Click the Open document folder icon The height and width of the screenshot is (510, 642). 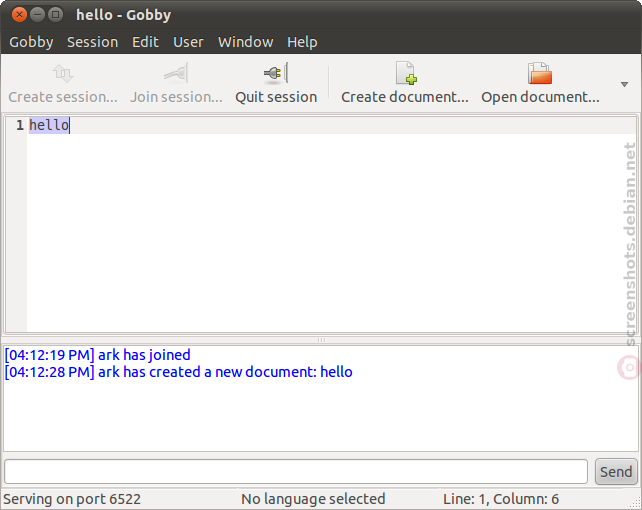pos(540,74)
